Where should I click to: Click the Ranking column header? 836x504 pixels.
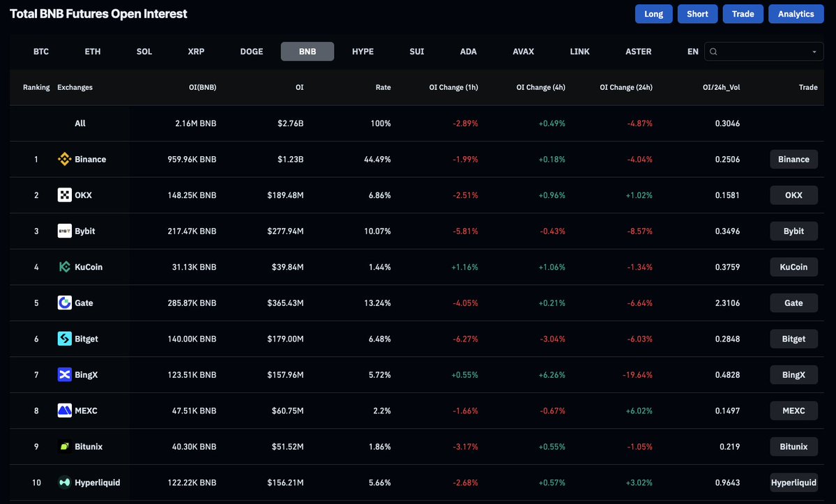(x=36, y=87)
